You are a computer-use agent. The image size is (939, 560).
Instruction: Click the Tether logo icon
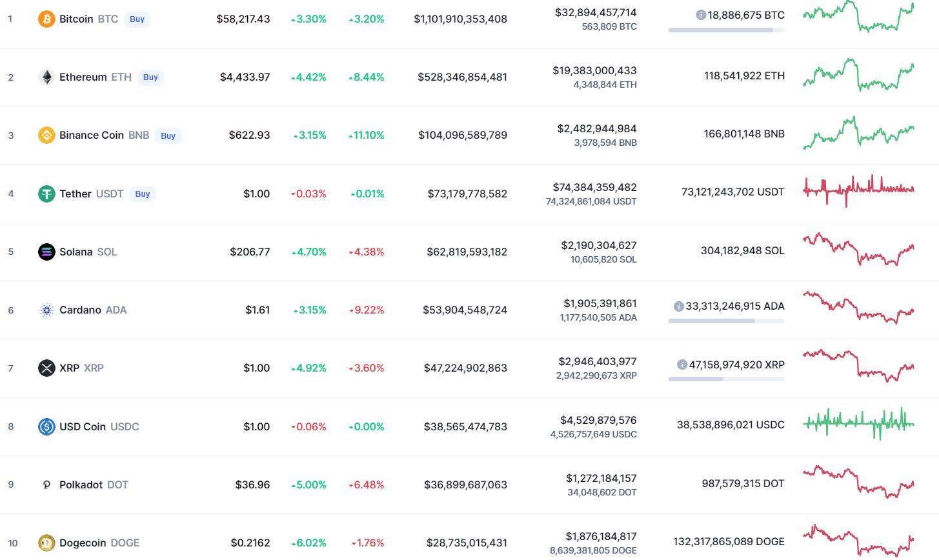pyautogui.click(x=46, y=194)
